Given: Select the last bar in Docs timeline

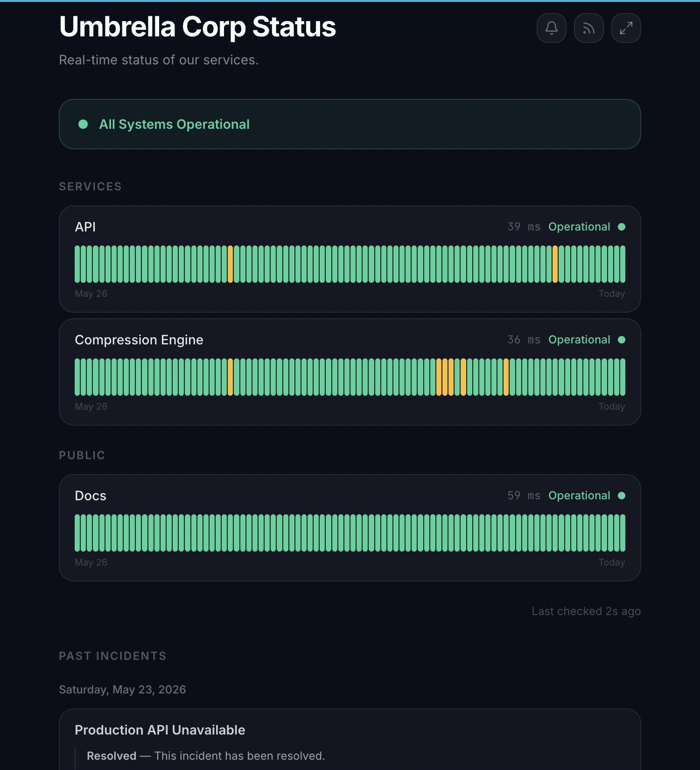Looking at the screenshot, I should pos(623,533).
